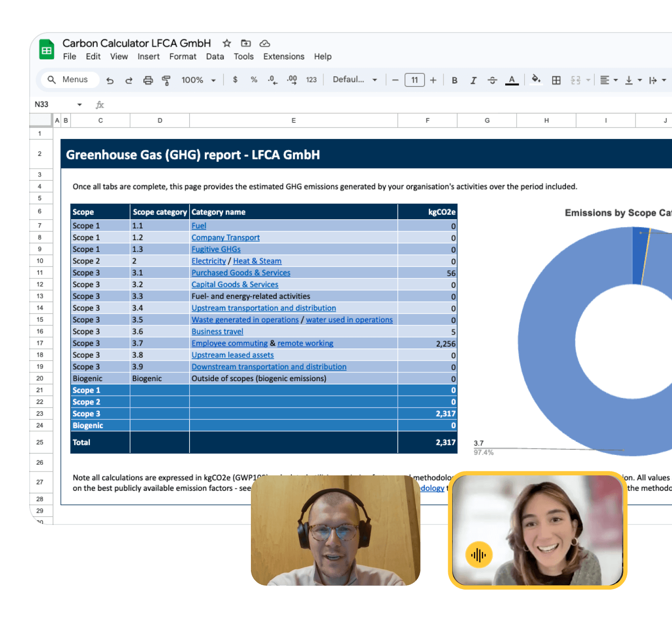Open water used in operations link

click(349, 320)
